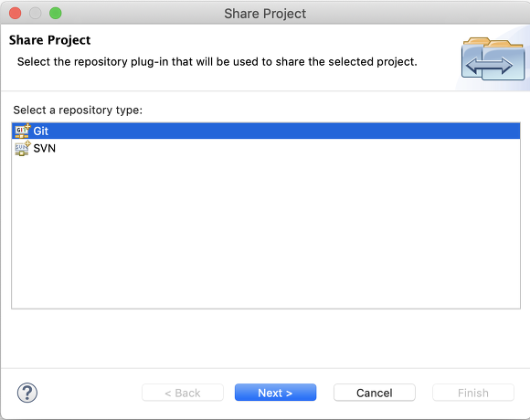
Task: Open help via question mark icon
Action: (27, 393)
